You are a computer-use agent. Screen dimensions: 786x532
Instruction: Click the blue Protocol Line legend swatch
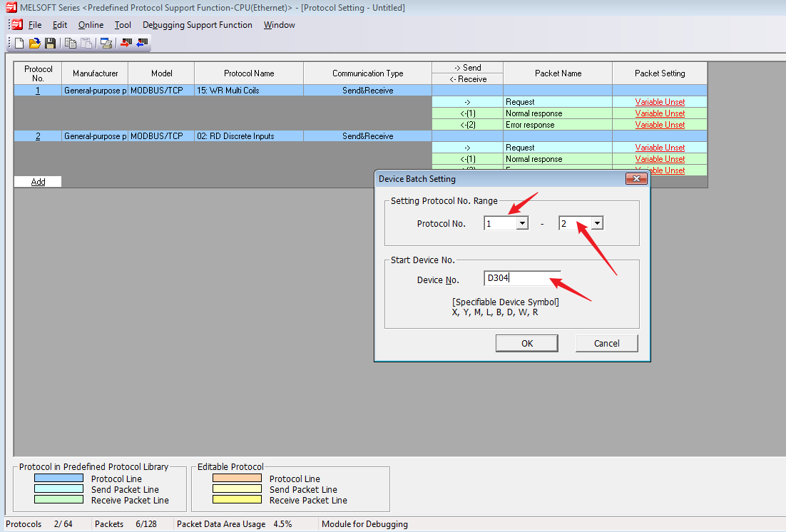58,479
